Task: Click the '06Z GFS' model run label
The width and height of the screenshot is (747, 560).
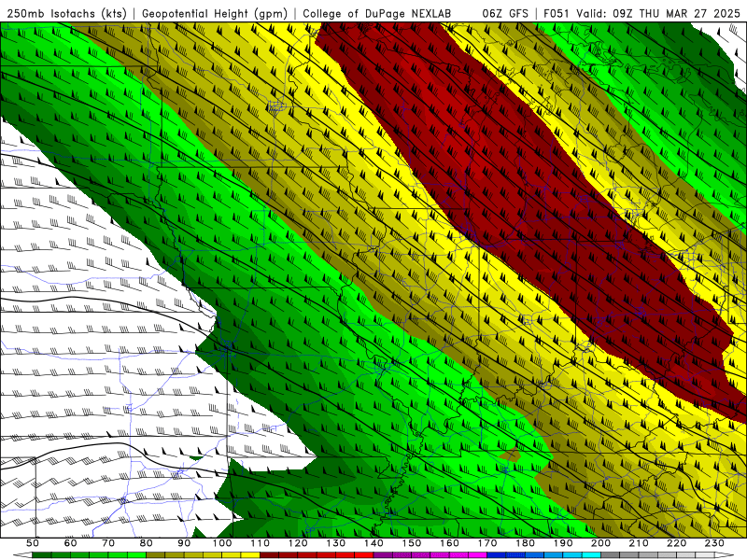Action: click(505, 14)
